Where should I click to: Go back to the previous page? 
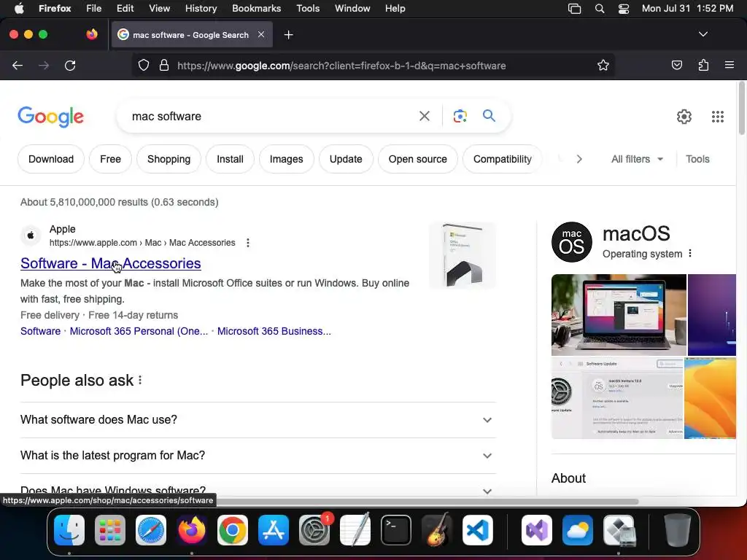18,66
